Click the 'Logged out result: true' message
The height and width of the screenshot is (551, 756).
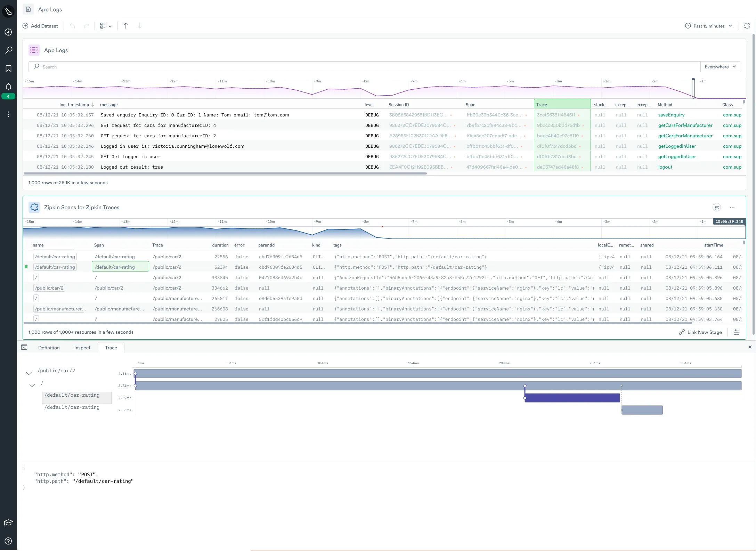coord(132,167)
